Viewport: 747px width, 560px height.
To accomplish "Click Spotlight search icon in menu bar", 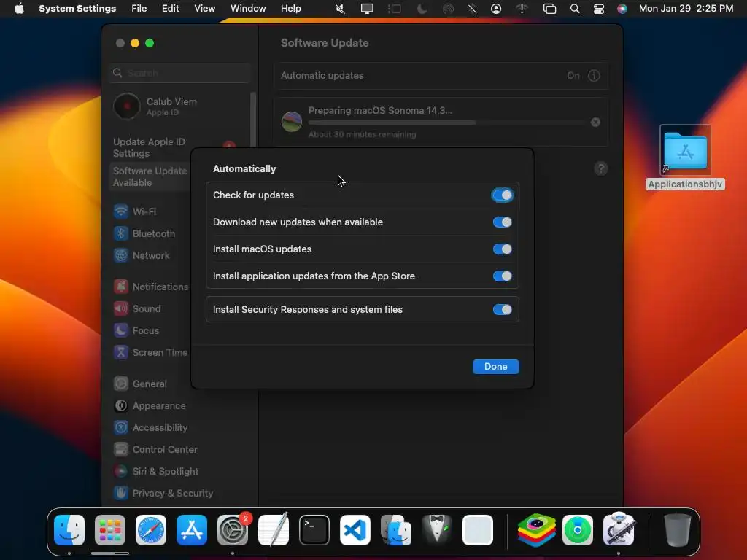I will coord(575,9).
